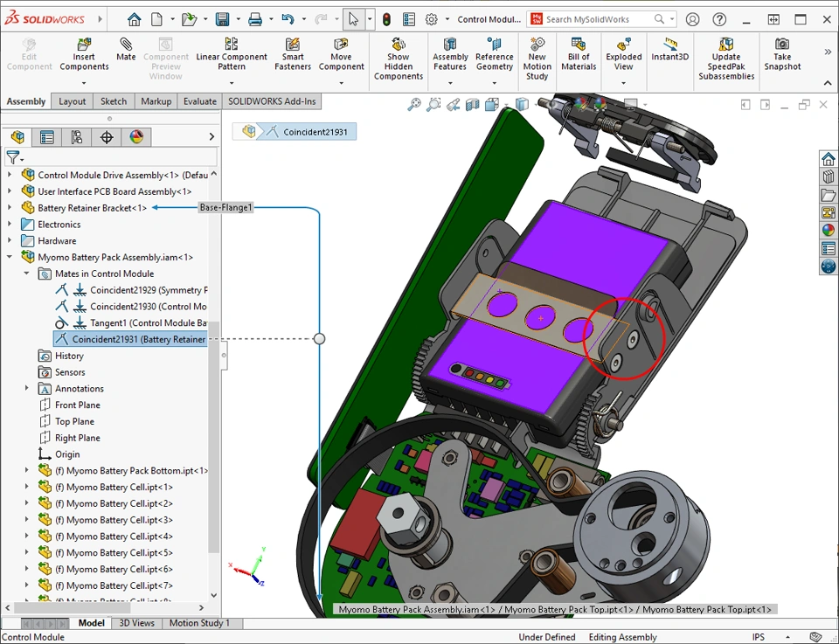839x644 pixels.
Task: Click Take Snapshot
Action: 782,54
